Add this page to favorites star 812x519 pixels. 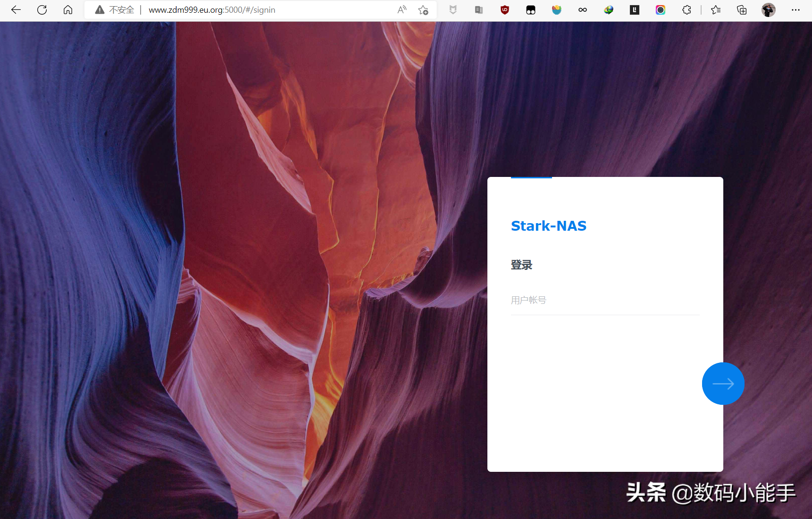423,10
